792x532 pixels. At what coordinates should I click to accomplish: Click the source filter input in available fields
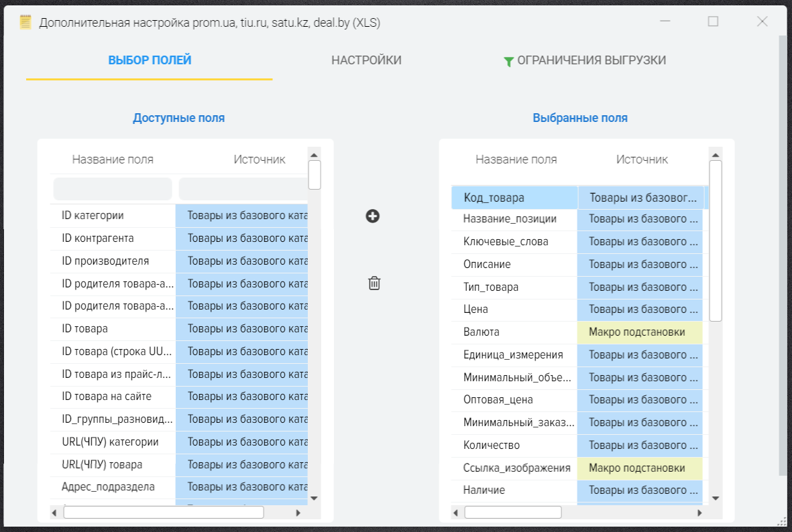click(x=243, y=189)
